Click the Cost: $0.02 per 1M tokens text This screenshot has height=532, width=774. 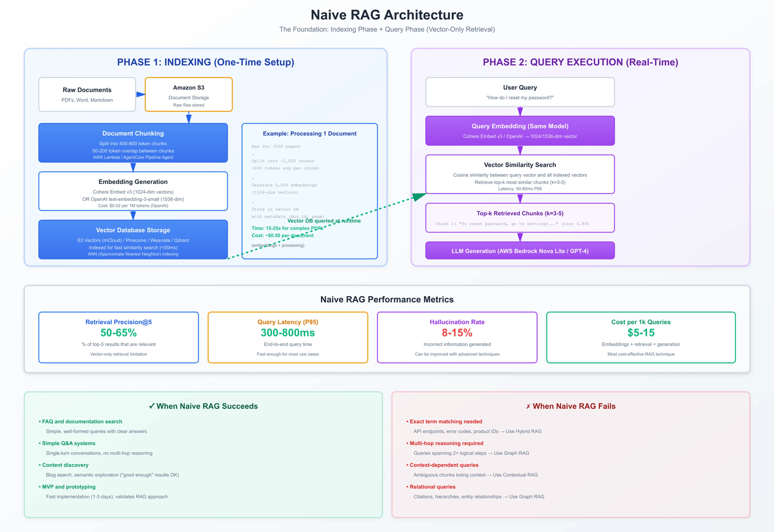point(133,206)
